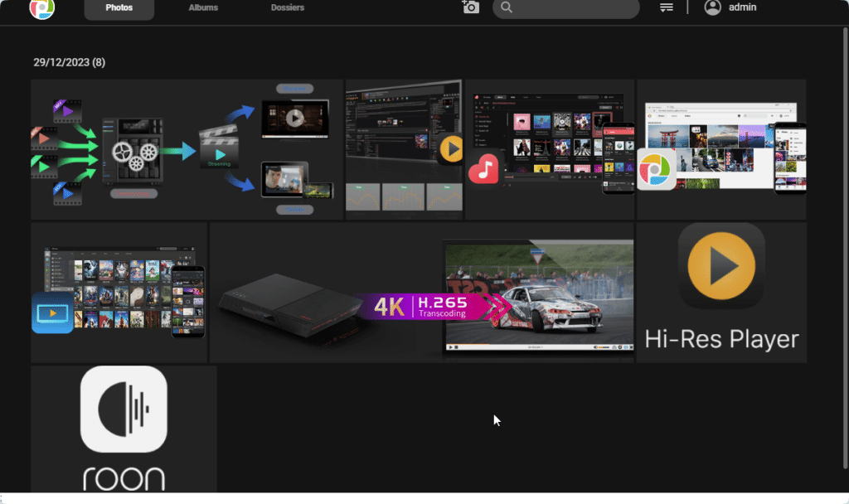Open the admin account menu label
849x504 pixels.
[742, 7]
